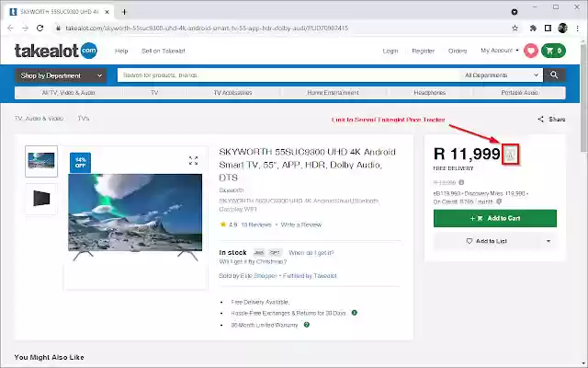This screenshot has height=368, width=588.
Task: Open a new browser tab
Action: click(x=124, y=12)
